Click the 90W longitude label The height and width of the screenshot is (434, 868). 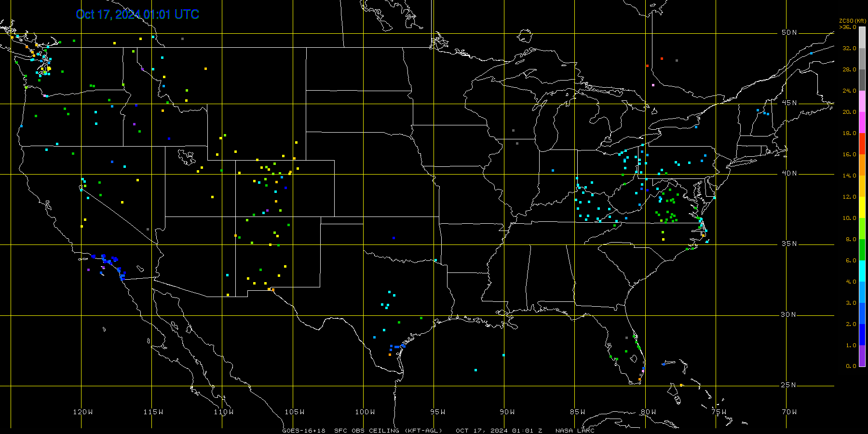point(507,412)
